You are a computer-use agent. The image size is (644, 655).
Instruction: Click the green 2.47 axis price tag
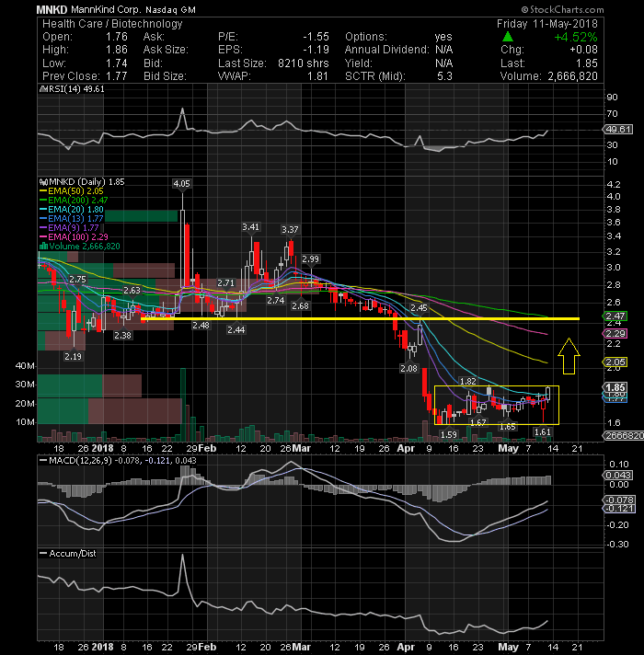coord(615,316)
